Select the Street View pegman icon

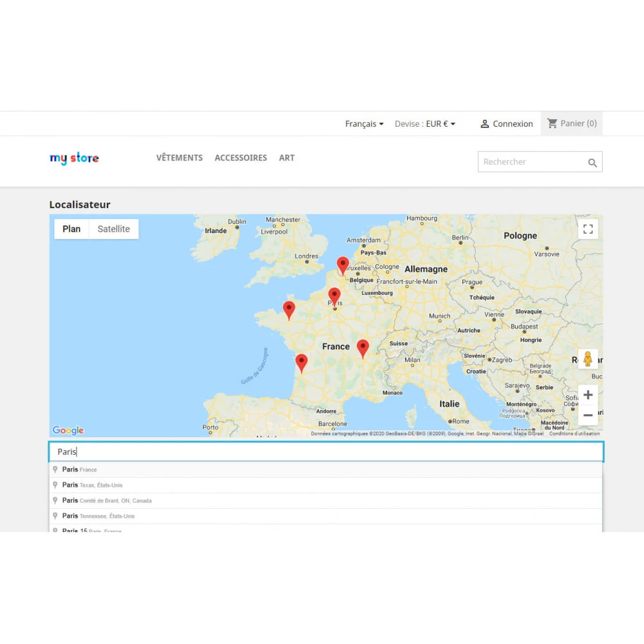point(588,359)
